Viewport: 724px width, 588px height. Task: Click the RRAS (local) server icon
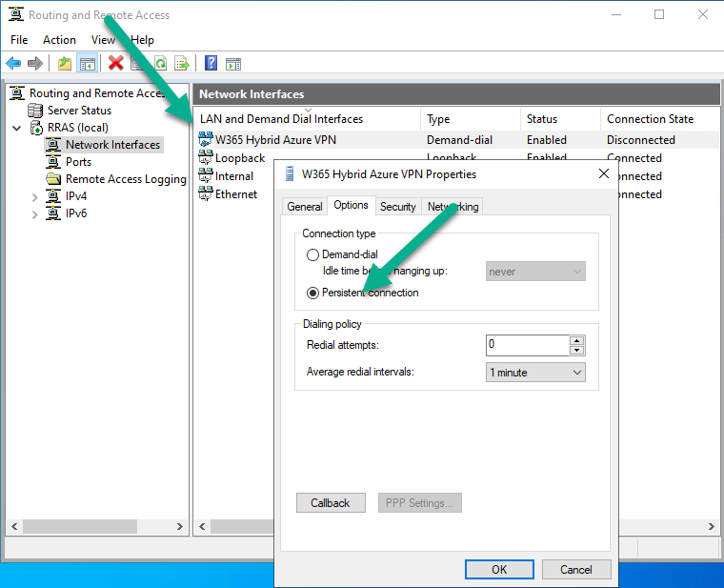(36, 128)
